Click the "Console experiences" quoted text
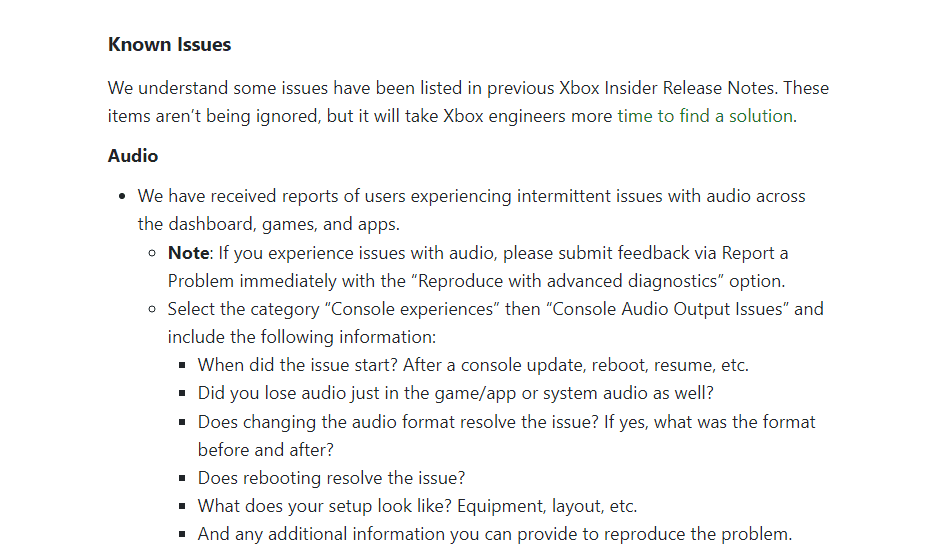This screenshot has width=937, height=555. click(x=412, y=309)
